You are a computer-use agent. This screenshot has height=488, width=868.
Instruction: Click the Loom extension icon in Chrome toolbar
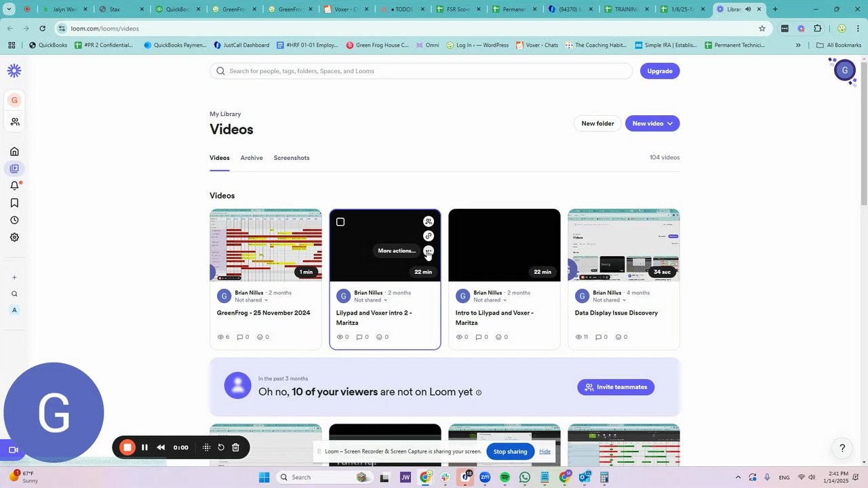pyautogui.click(x=801, y=28)
